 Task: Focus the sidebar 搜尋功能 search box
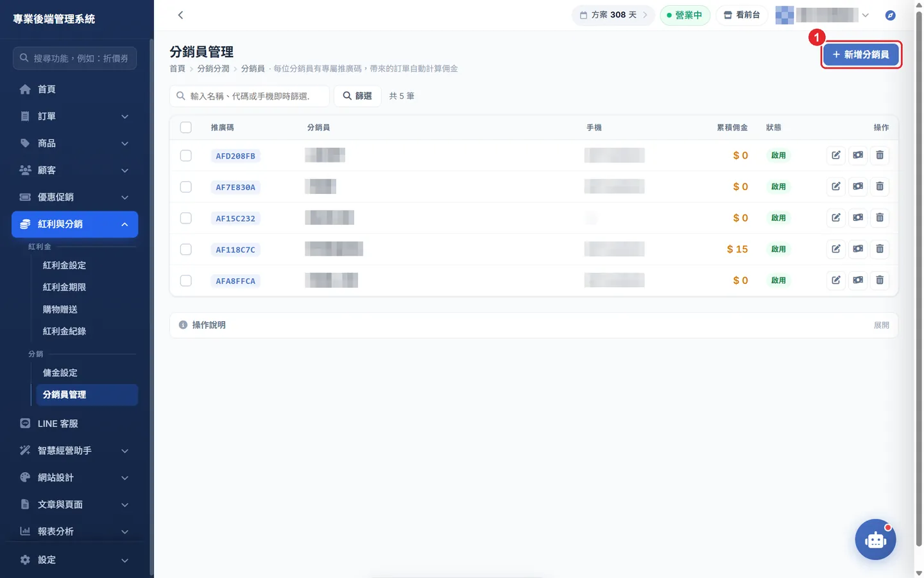point(74,58)
